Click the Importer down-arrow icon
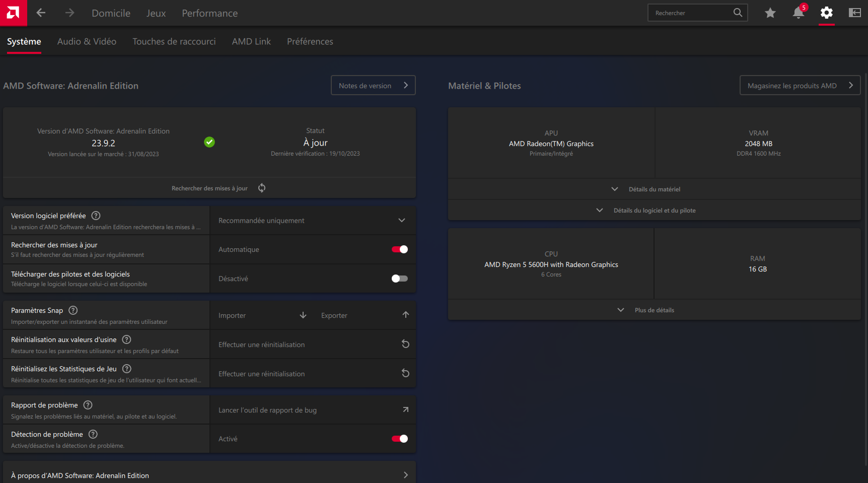 tap(303, 315)
